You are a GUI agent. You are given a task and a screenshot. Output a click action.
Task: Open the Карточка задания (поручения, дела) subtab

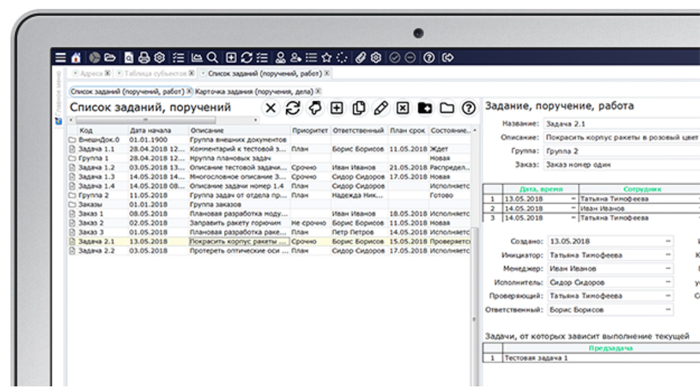(x=254, y=92)
